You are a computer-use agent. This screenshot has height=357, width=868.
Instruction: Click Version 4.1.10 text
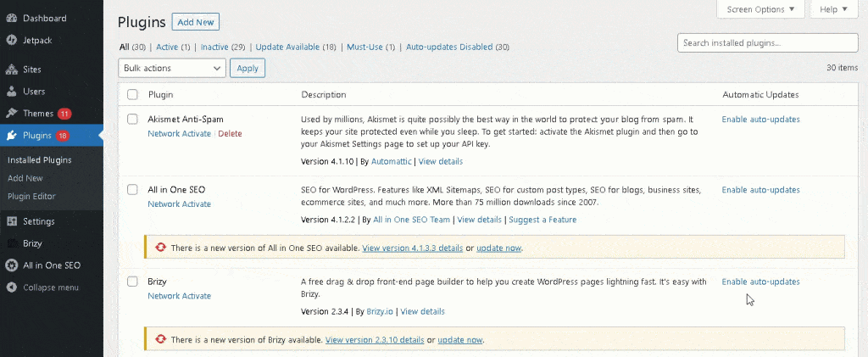(x=326, y=162)
